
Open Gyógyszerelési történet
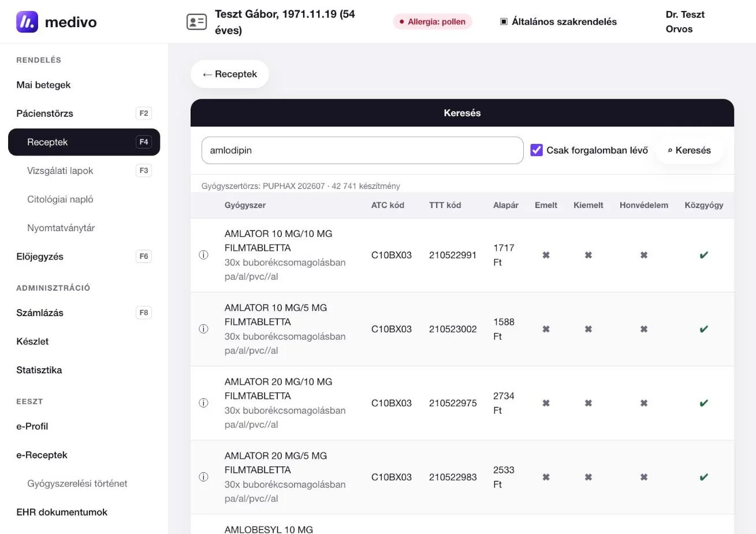coord(84,484)
